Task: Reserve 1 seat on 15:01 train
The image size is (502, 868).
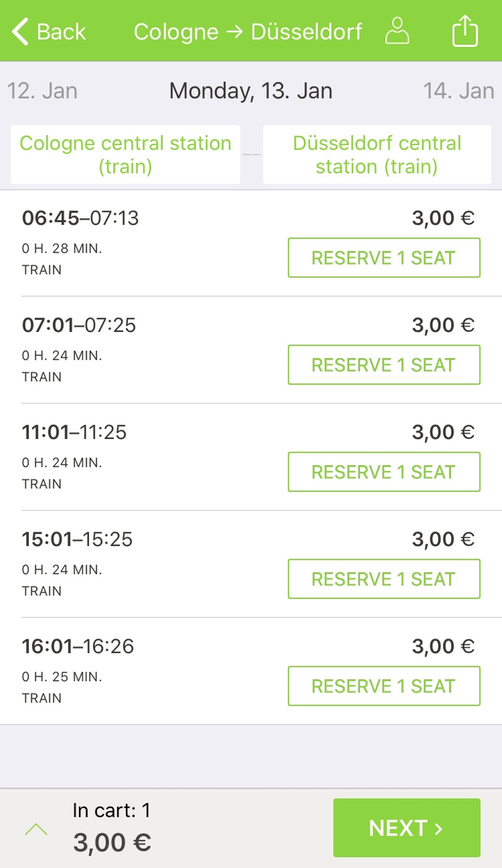Action: [x=384, y=579]
